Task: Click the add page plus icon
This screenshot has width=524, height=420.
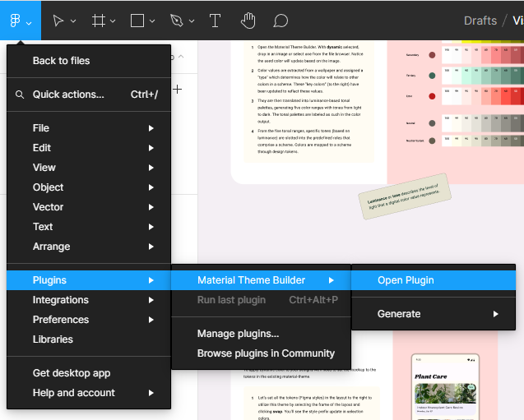Action: pos(177,89)
